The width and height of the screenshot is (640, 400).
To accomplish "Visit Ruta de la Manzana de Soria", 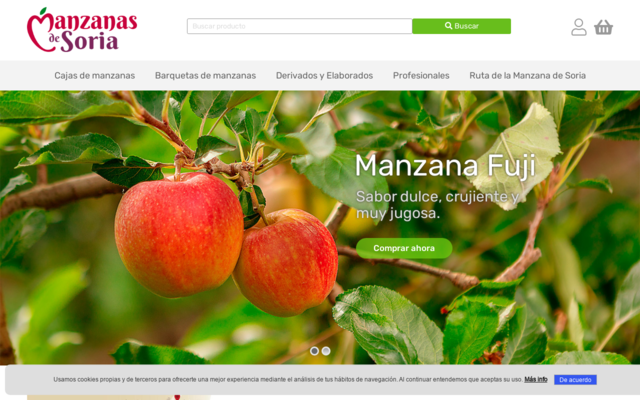I will (527, 76).
